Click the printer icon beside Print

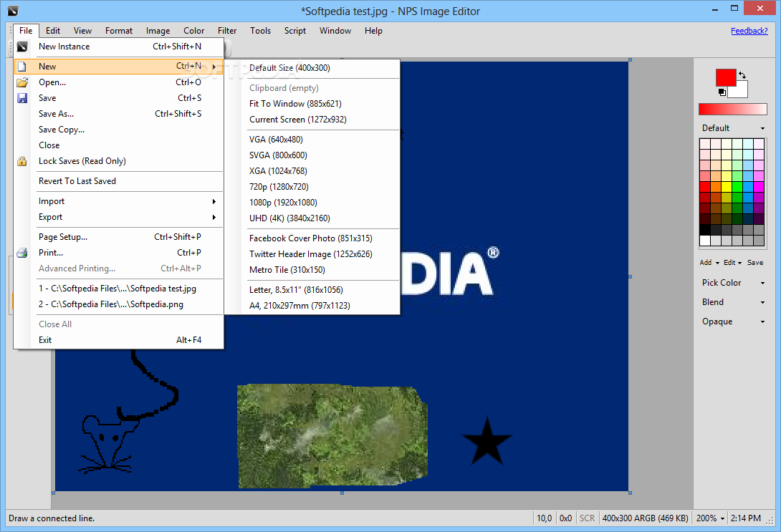22,253
